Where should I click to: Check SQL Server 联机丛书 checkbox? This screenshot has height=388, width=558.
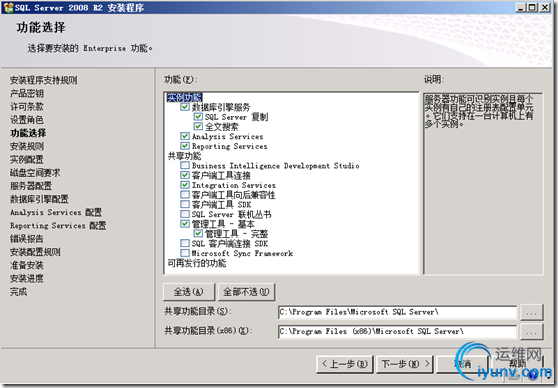(185, 214)
